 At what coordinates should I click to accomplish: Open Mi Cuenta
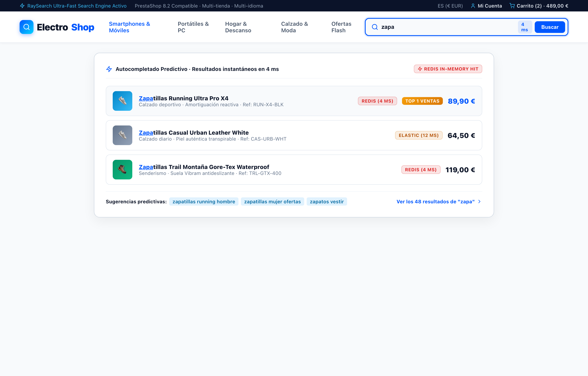pos(486,6)
